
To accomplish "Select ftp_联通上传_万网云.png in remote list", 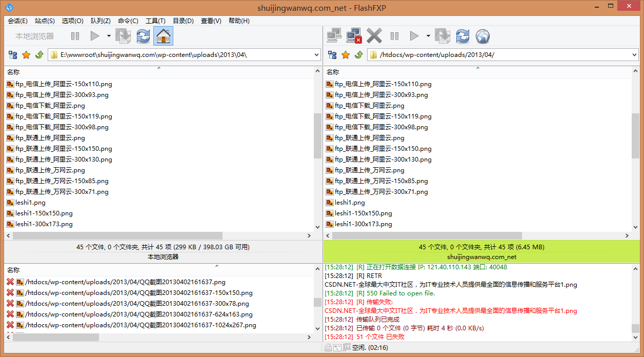I will tap(369, 170).
